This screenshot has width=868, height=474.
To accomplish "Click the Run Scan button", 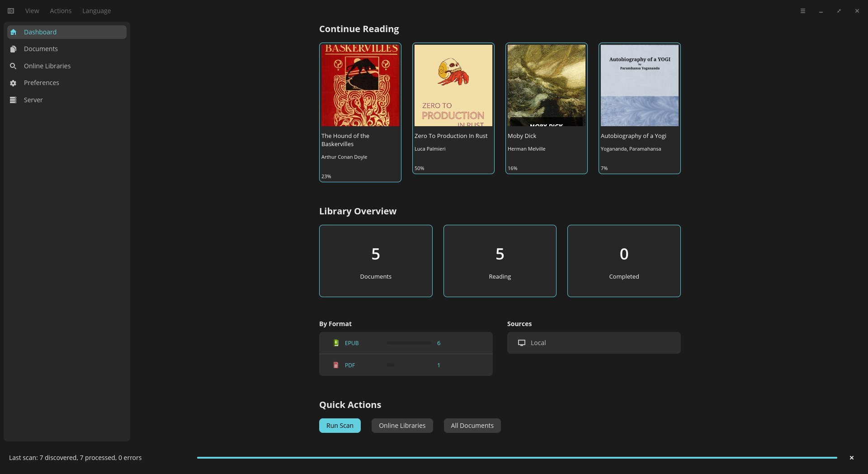I will click(340, 426).
